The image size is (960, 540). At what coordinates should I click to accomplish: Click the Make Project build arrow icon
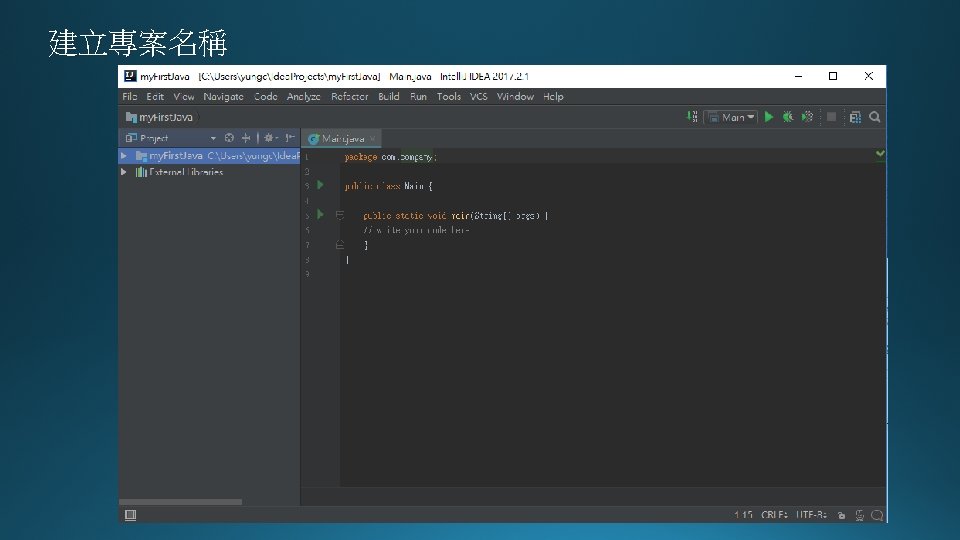[x=692, y=117]
